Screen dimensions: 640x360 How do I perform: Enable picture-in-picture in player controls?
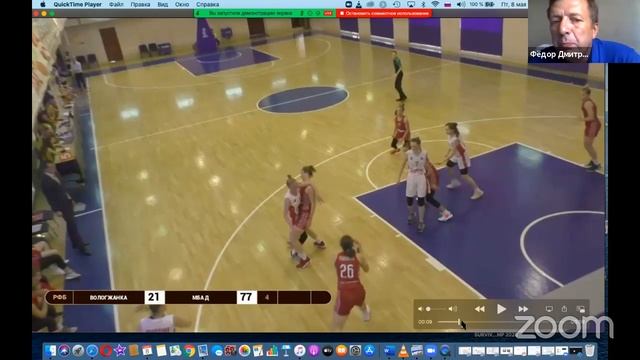coord(580,309)
